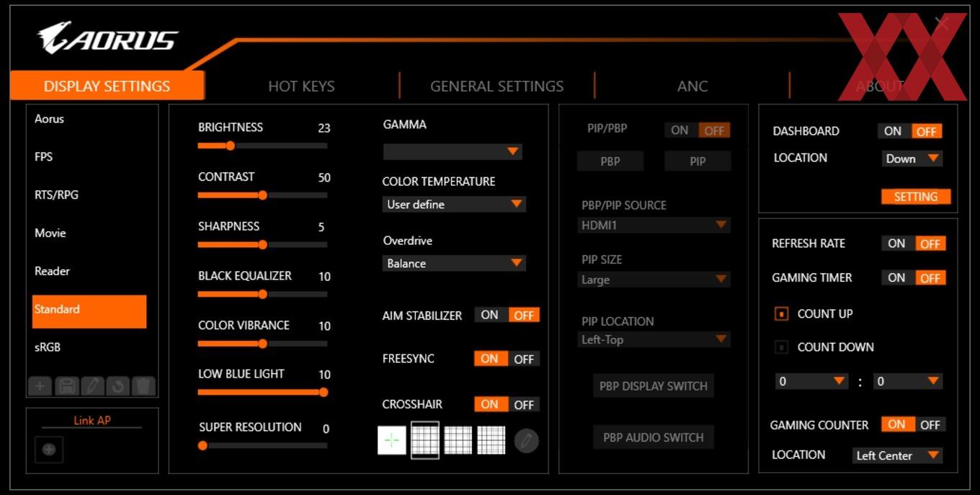Delete profile with the trash can icon

coord(144,386)
